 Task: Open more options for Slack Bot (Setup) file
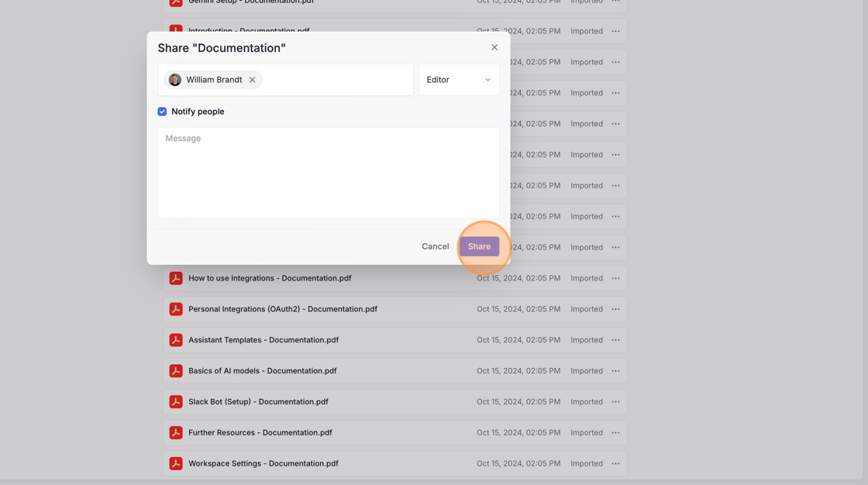coord(615,401)
